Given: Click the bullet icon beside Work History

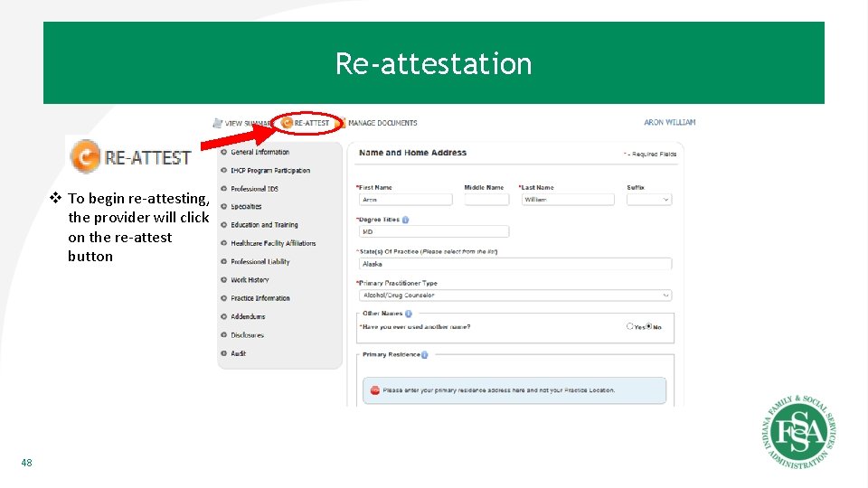Looking at the screenshot, I should tap(223, 280).
